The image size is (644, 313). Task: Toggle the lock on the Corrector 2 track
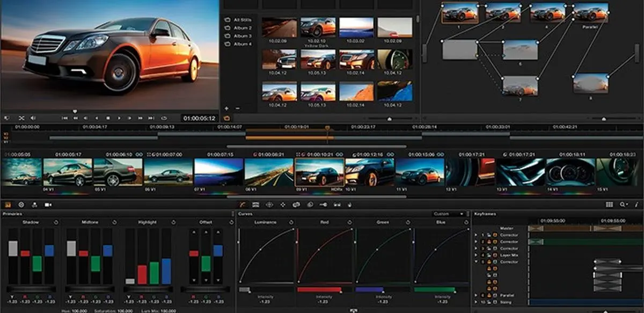click(489, 241)
